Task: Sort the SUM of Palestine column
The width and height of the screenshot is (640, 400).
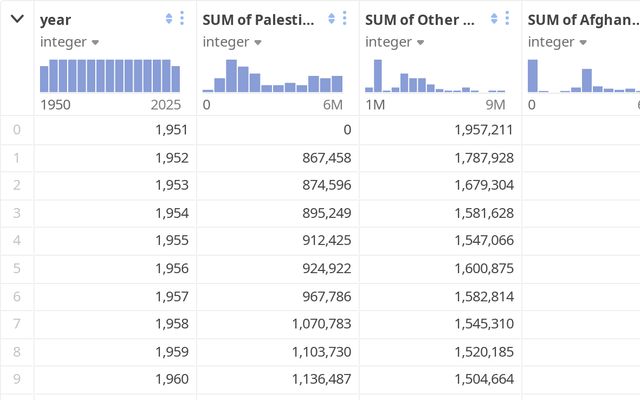Action: (331, 19)
